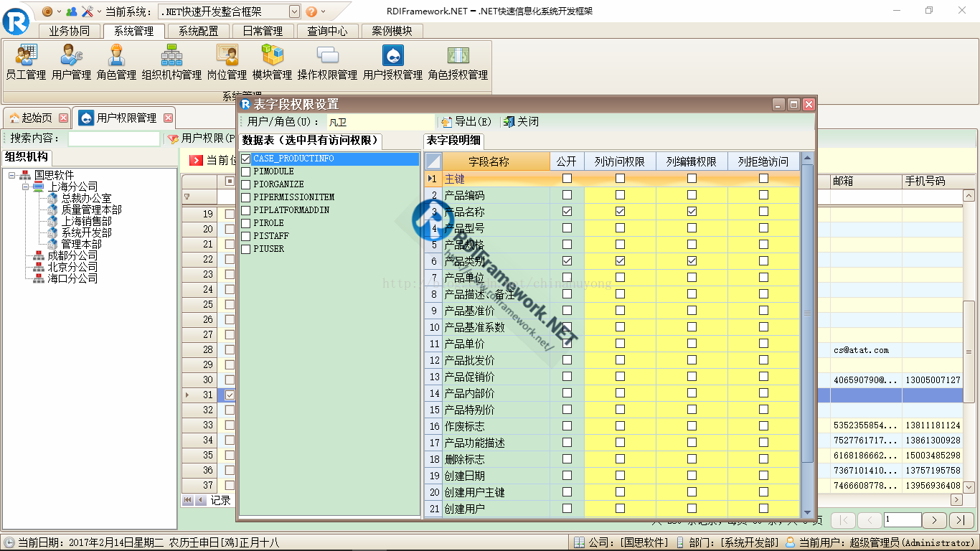Toggle checkbox of row 31 in user grid
This screenshot has height=551, width=980.
coord(230,395)
